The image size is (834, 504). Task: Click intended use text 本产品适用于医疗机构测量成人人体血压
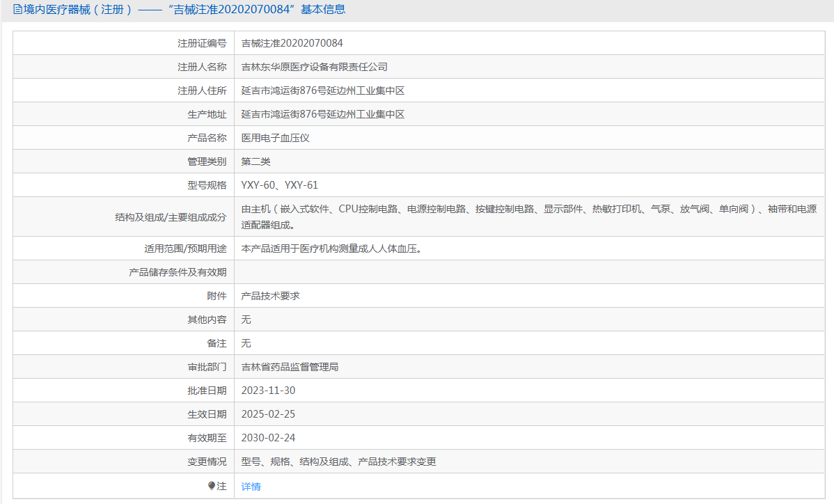[x=332, y=249]
